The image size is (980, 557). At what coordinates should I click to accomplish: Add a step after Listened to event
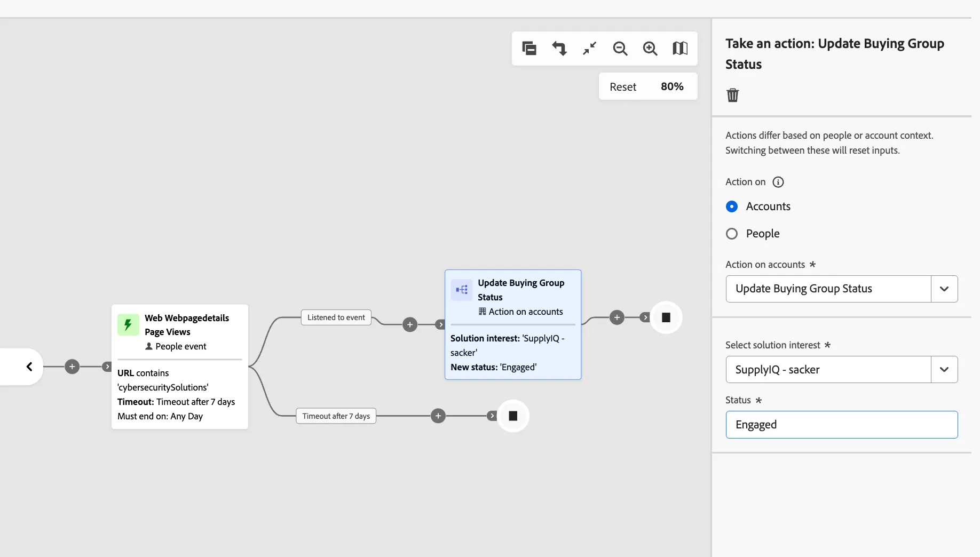pyautogui.click(x=410, y=324)
